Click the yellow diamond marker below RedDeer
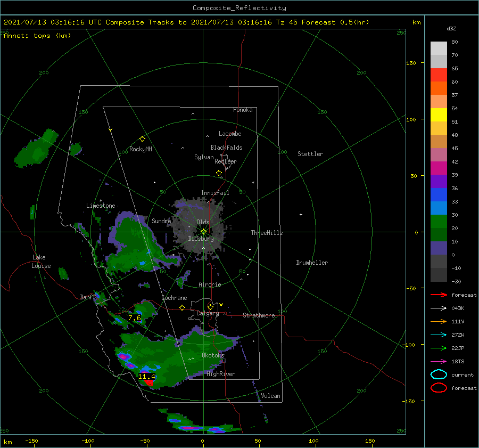The width and height of the screenshot is (479, 448). pos(219,173)
